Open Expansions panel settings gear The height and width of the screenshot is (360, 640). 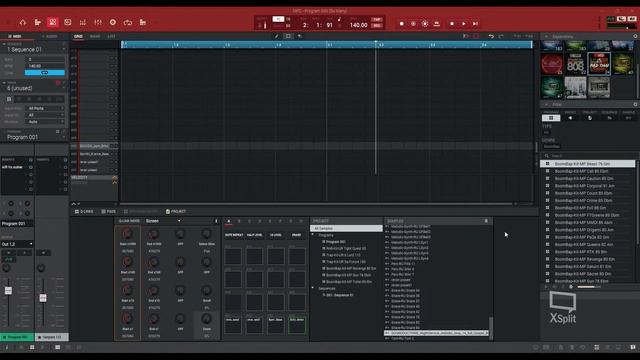635,36
